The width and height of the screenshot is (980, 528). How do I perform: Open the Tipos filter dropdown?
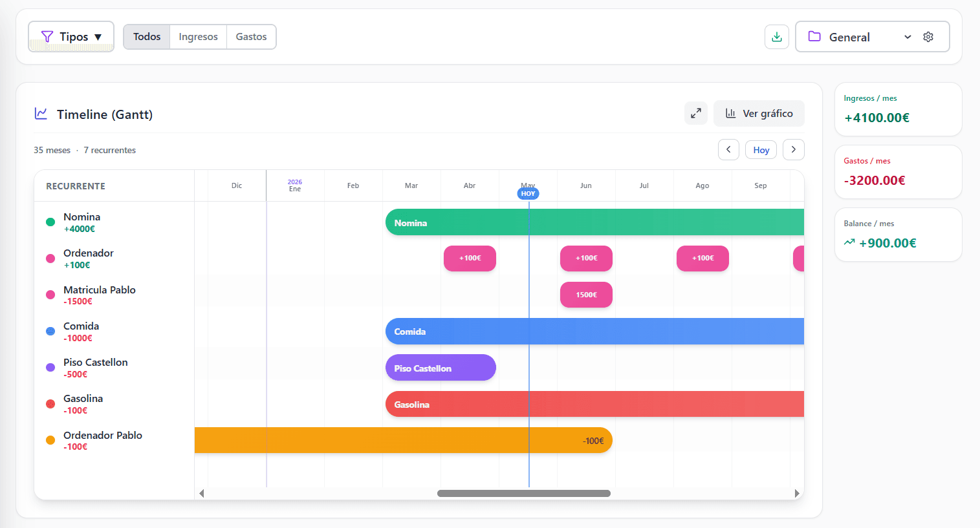71,37
